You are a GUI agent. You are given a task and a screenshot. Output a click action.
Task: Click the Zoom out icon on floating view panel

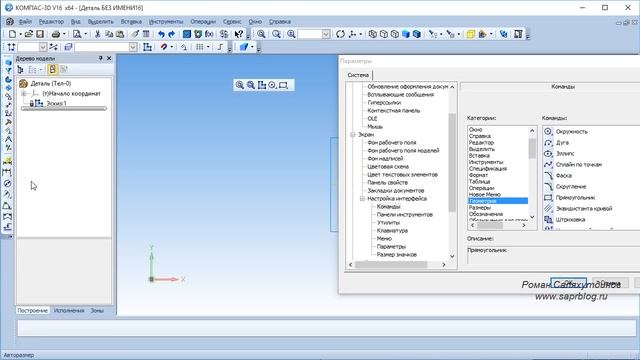tap(251, 85)
